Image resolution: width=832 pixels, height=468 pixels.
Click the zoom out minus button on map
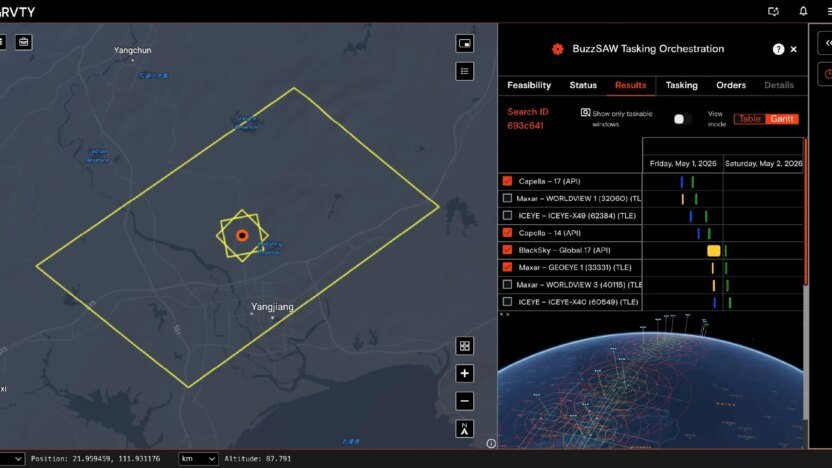(464, 401)
